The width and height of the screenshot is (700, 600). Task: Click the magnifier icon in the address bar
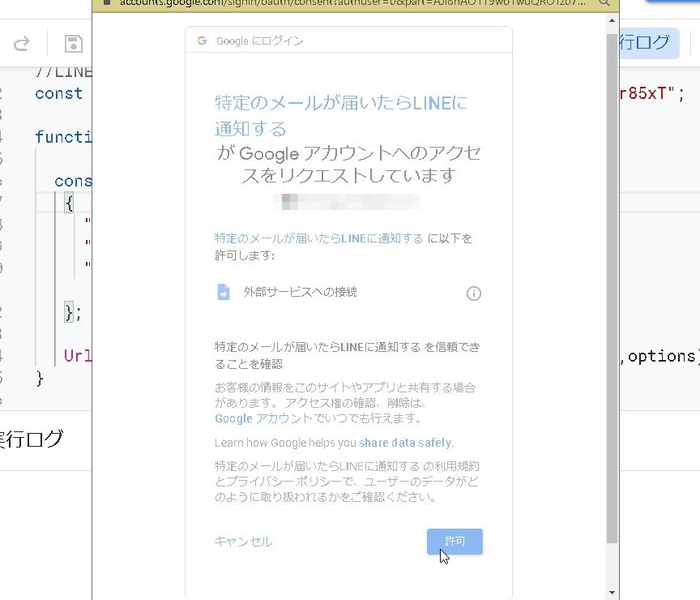tap(604, 2)
